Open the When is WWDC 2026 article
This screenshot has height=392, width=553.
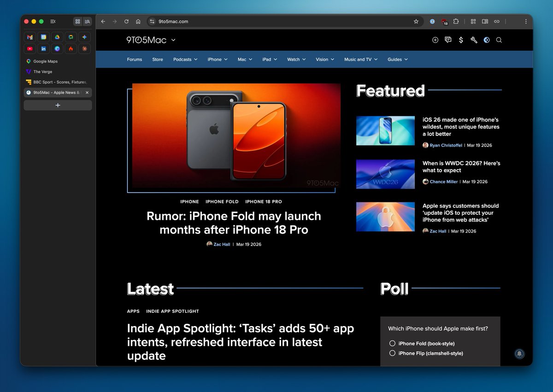(461, 167)
